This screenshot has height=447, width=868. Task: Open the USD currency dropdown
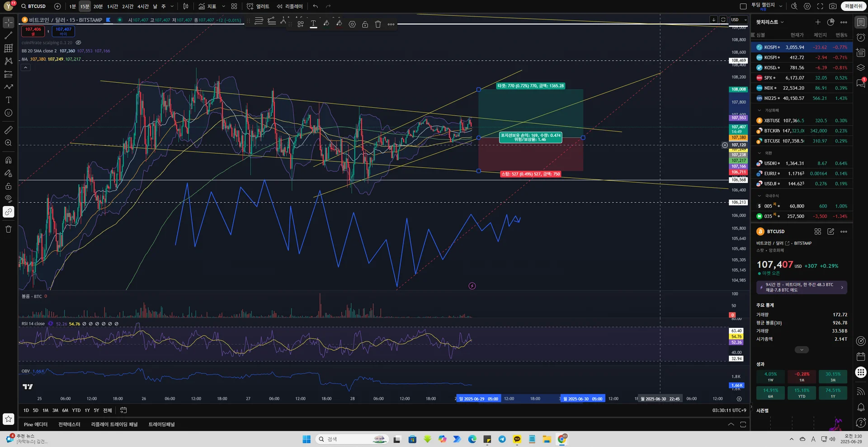739,20
